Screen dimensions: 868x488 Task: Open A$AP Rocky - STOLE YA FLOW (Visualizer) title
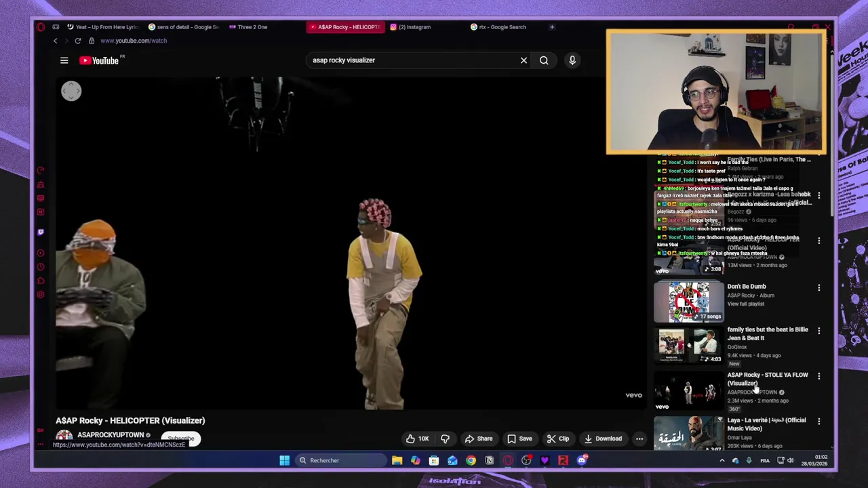coord(768,379)
